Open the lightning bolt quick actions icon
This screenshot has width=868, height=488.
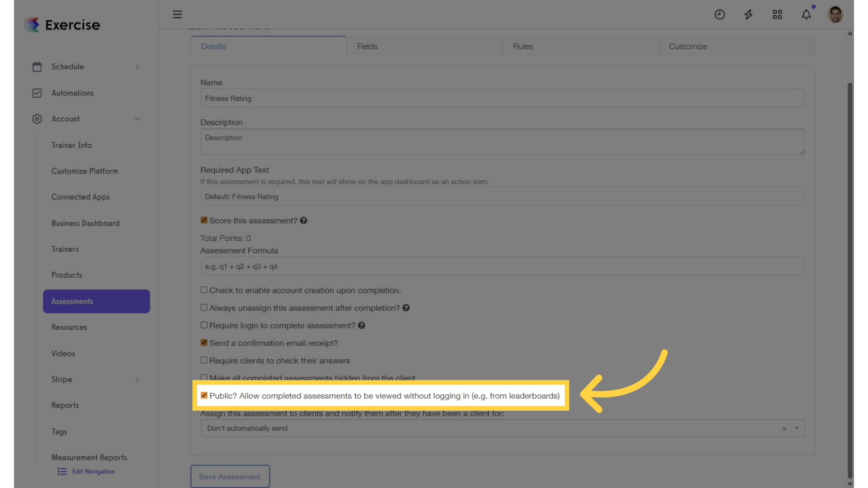(x=749, y=14)
